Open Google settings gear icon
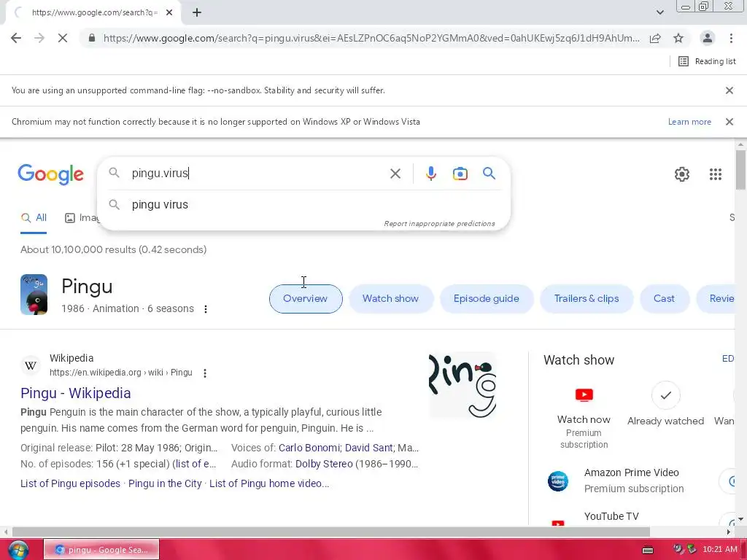Viewport: 747px width, 560px height. tap(682, 174)
